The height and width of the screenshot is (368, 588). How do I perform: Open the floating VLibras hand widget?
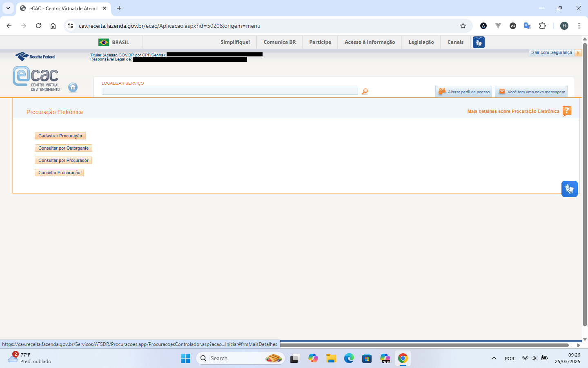[569, 189]
